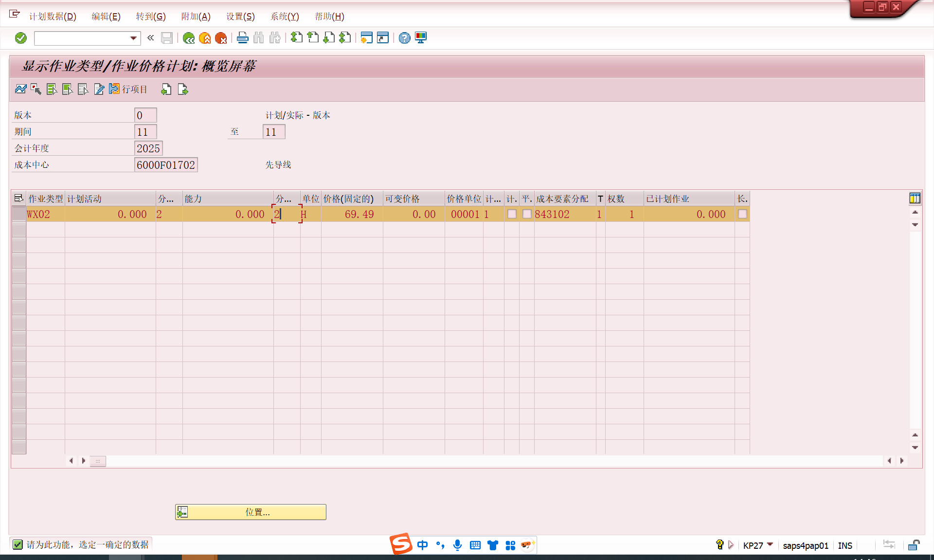
Task: Click the Next cost center icon
Action: pos(183,89)
